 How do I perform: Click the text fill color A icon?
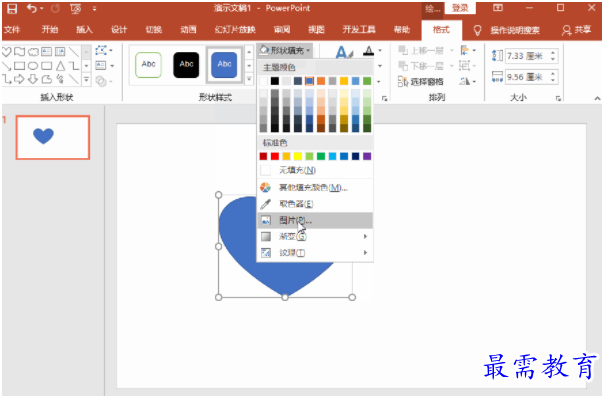[x=368, y=51]
